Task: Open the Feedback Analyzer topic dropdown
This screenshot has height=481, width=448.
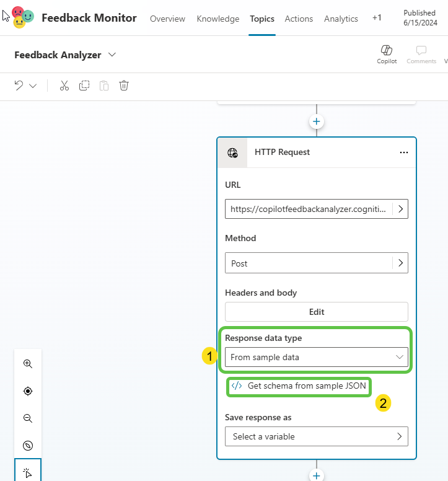Action: coord(112,55)
